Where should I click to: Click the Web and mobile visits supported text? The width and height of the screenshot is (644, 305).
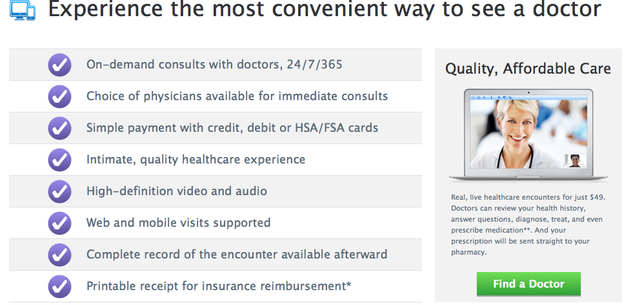tap(178, 223)
